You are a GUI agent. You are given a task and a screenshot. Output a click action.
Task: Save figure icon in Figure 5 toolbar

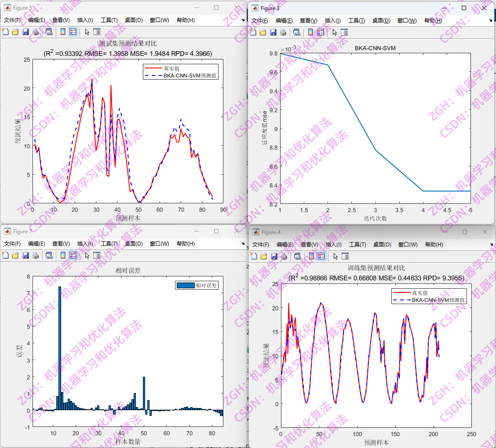(26, 32)
